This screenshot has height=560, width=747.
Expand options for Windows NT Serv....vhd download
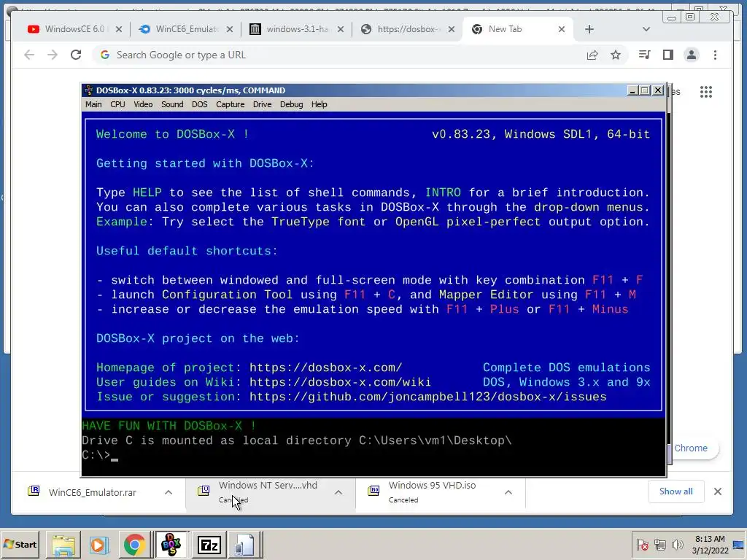338,492
